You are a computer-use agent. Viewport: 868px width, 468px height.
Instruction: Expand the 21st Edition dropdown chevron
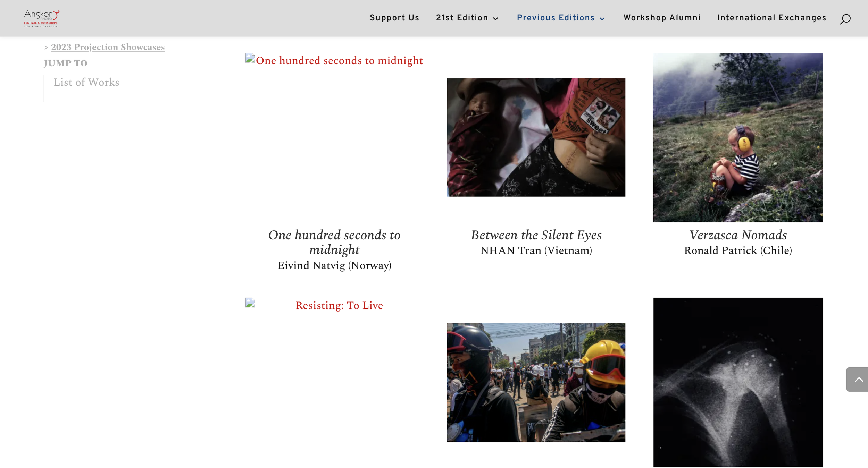coord(496,19)
